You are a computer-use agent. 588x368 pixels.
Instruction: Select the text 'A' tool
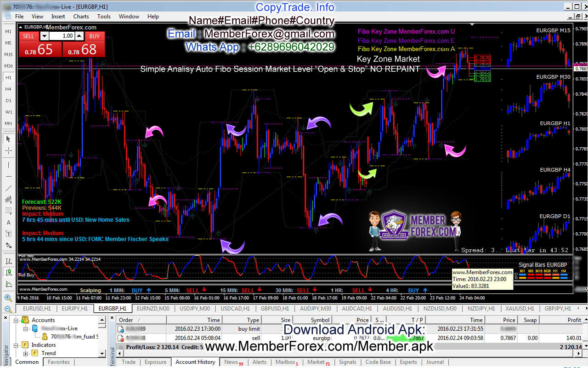tap(8, 223)
